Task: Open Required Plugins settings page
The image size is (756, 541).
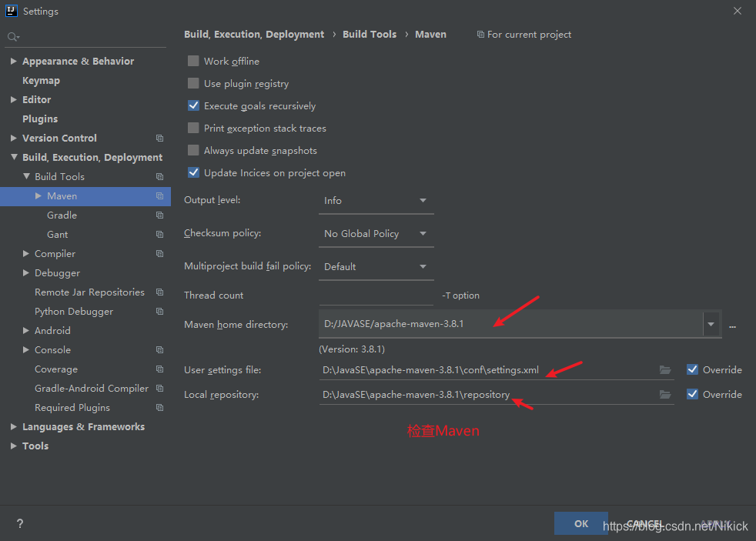Action: (72, 408)
